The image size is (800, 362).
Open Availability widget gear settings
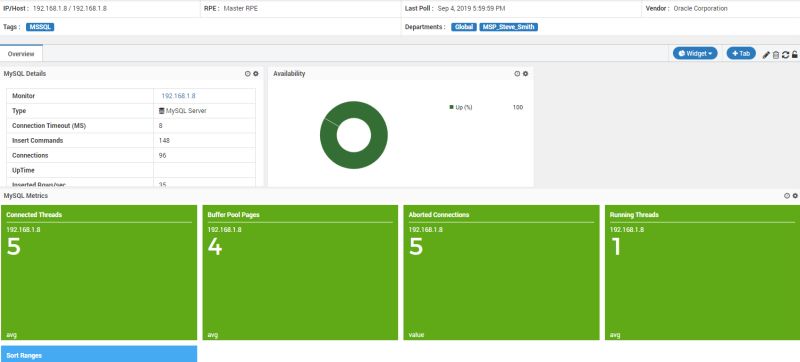[x=526, y=73]
